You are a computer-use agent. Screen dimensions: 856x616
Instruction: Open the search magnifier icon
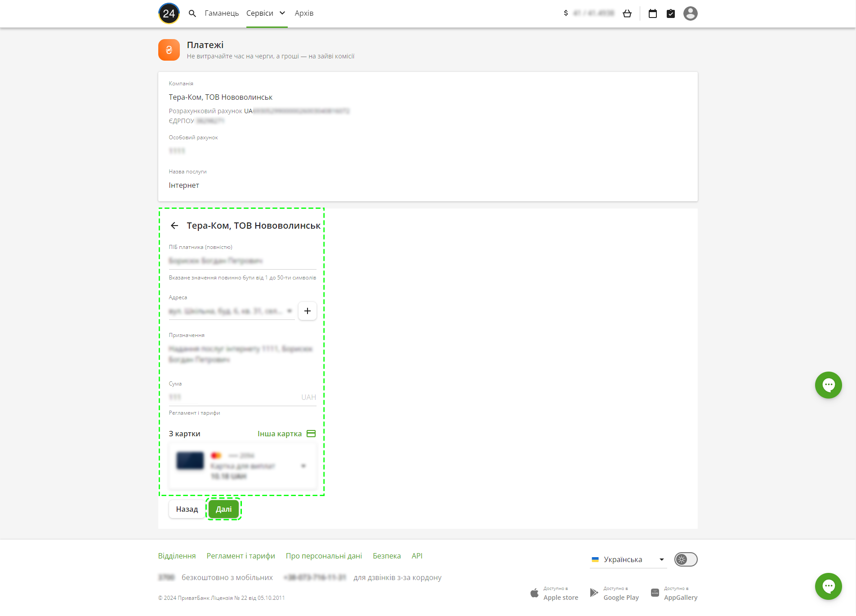tap(192, 13)
